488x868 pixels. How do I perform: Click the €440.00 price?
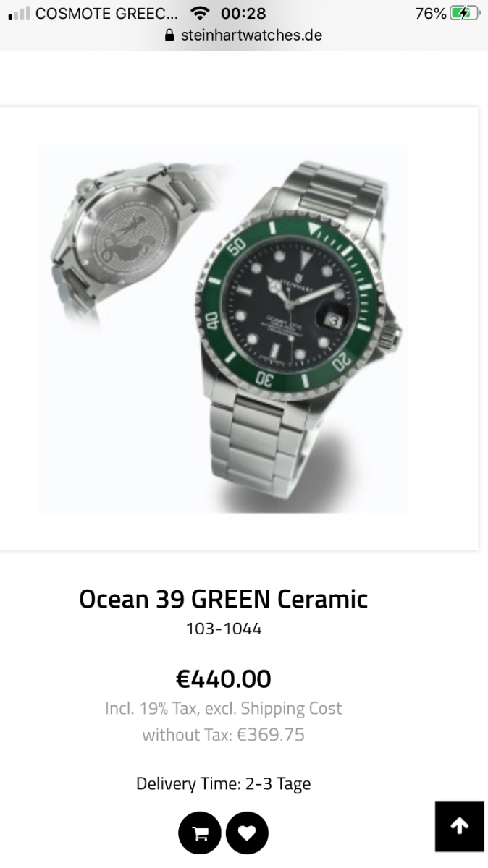pyautogui.click(x=224, y=678)
